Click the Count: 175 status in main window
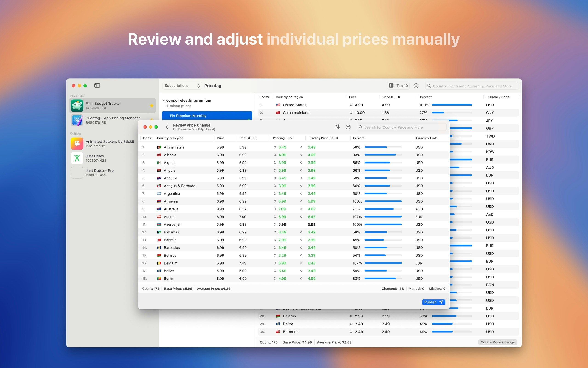Screen dimensions: 588x368 click(x=269, y=342)
